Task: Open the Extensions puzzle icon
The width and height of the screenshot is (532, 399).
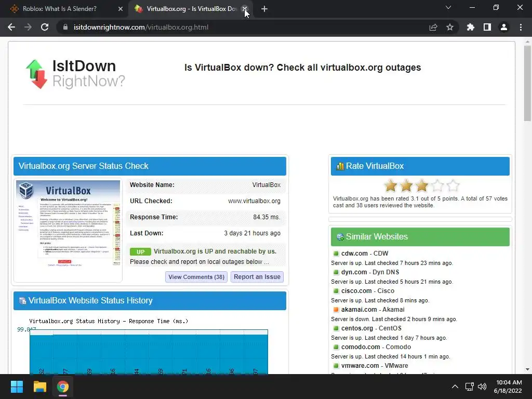Action: click(471, 27)
